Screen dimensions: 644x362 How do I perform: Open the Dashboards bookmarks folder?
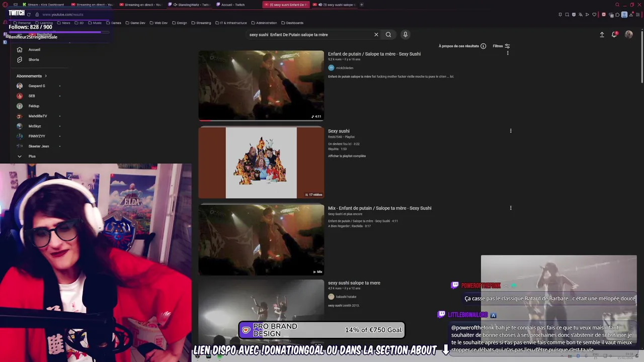click(x=292, y=23)
